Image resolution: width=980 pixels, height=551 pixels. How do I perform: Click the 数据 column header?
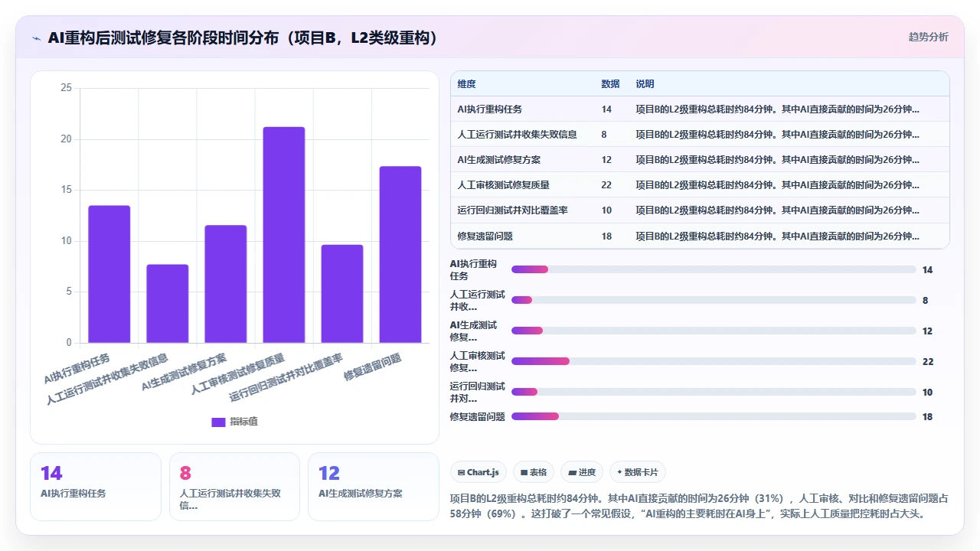pos(610,84)
